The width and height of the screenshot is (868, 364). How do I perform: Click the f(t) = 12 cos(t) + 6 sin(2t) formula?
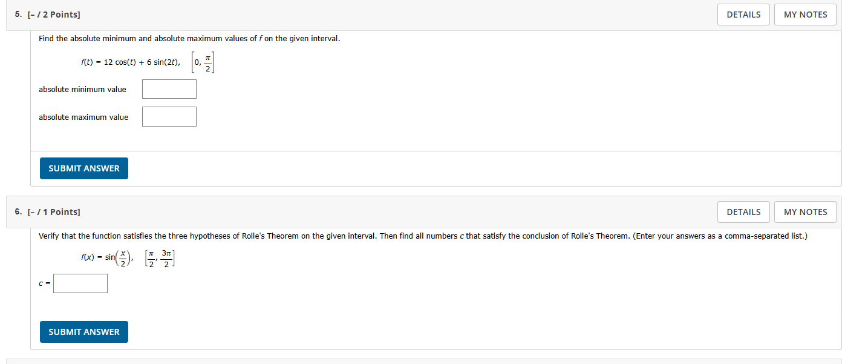tap(130, 62)
